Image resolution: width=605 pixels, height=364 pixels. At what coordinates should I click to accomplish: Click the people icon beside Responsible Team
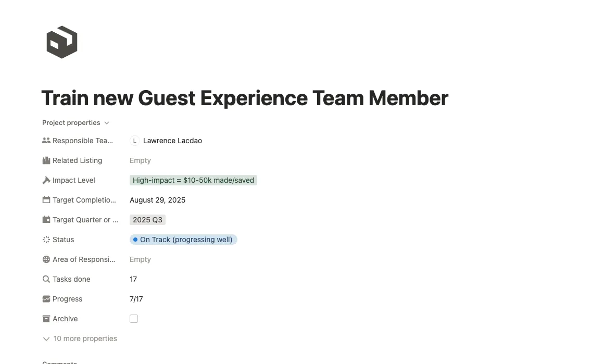coord(46,141)
